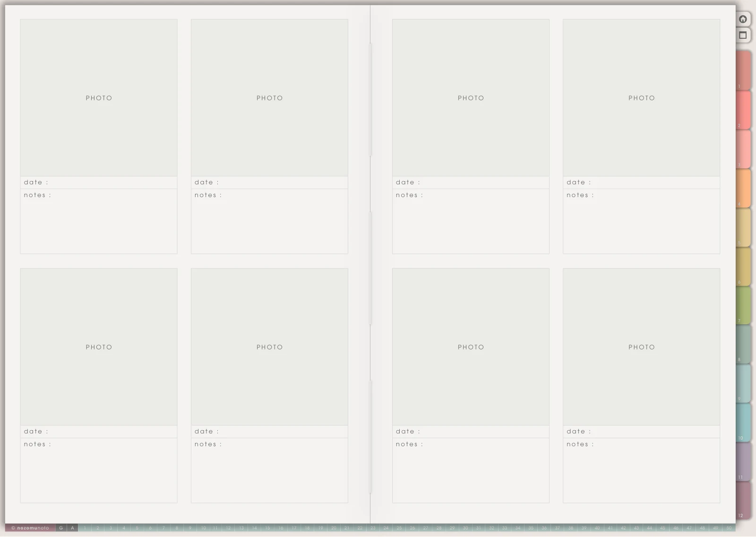Open the G tab in bottom bar
The image size is (756, 537).
pos(61,528)
